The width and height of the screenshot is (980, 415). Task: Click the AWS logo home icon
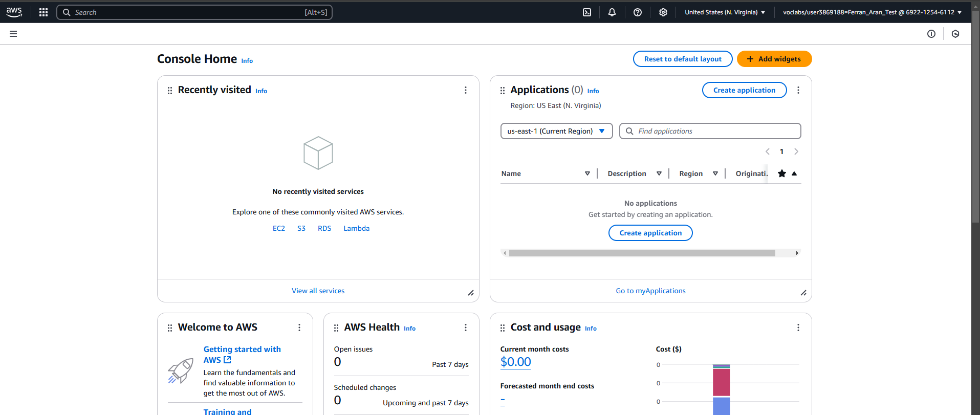pos(14,12)
